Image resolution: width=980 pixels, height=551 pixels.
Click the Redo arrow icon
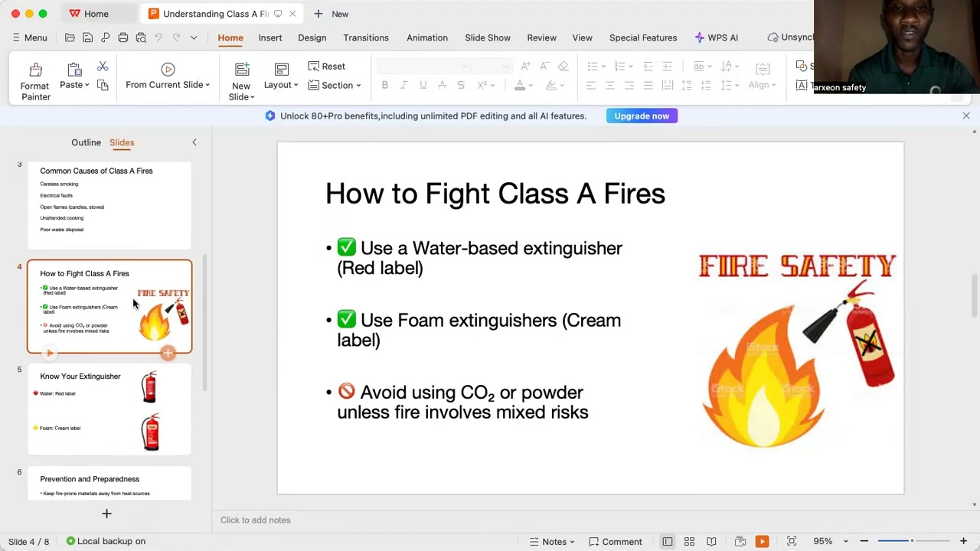pyautogui.click(x=176, y=37)
